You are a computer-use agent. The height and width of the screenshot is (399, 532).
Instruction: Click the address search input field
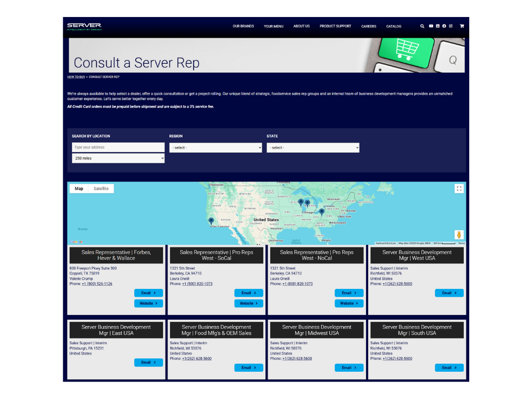118,147
